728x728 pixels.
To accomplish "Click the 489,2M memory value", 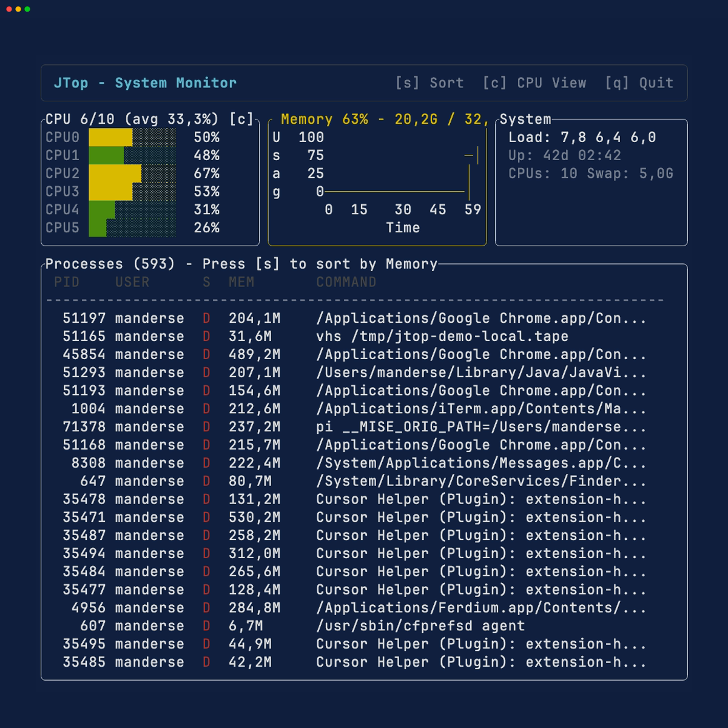I will pos(255,354).
